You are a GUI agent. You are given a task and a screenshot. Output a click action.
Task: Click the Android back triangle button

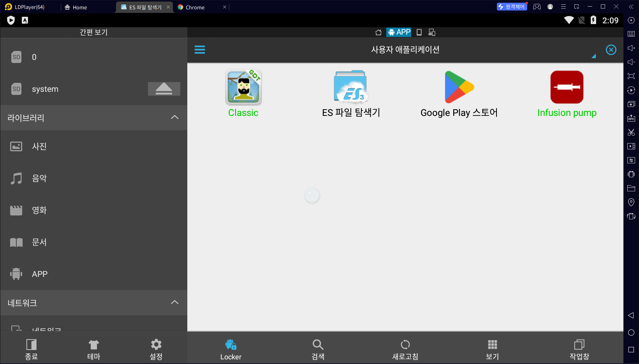(631, 315)
